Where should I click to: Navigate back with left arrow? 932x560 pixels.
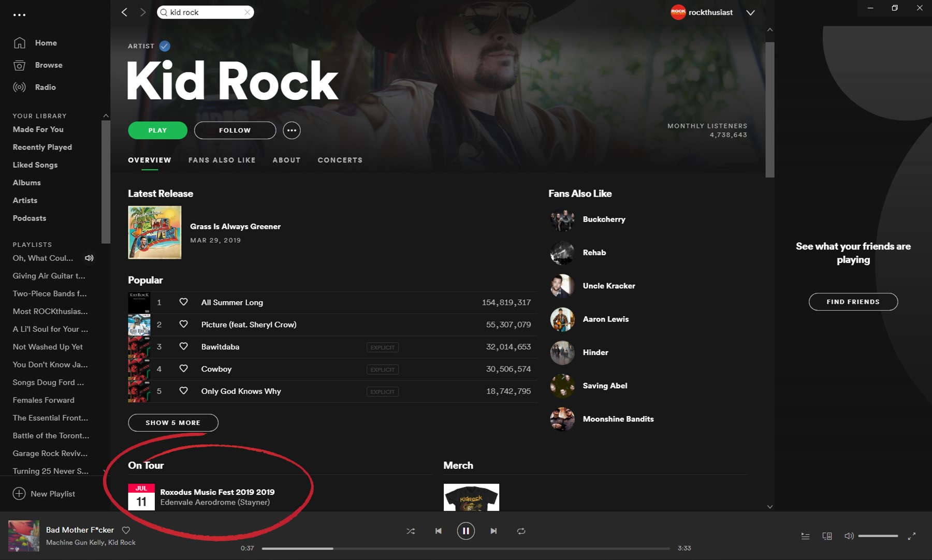point(124,12)
